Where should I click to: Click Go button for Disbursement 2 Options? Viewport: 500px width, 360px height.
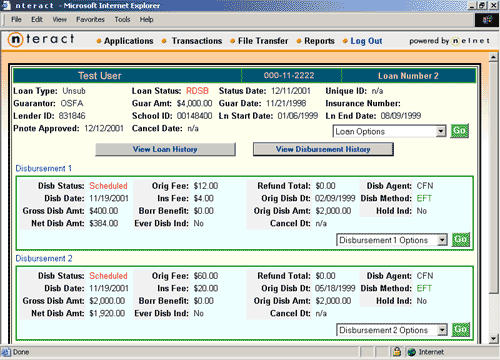[x=461, y=330]
